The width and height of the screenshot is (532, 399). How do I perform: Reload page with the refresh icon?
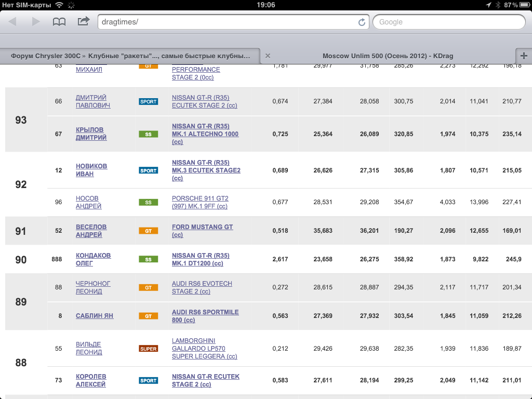pyautogui.click(x=362, y=22)
